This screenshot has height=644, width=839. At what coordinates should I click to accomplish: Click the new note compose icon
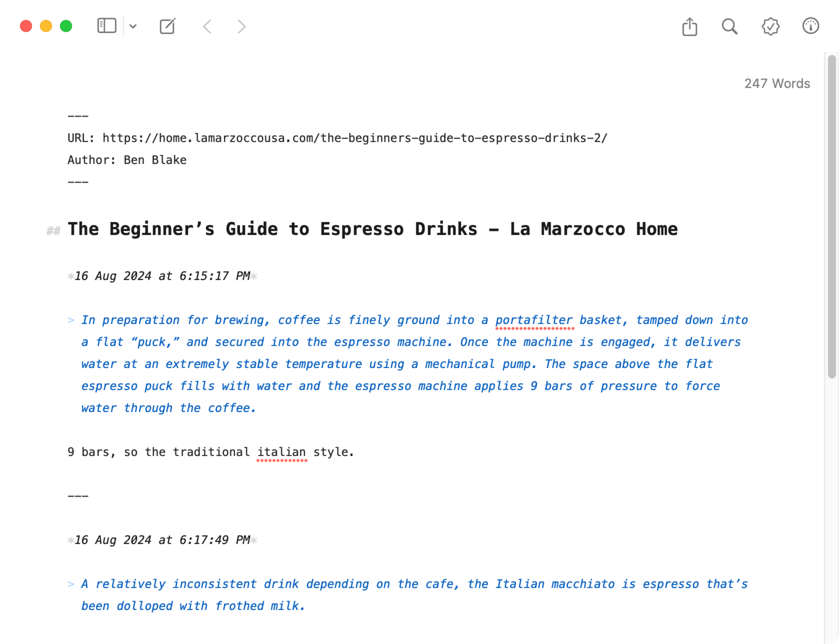[x=168, y=26]
